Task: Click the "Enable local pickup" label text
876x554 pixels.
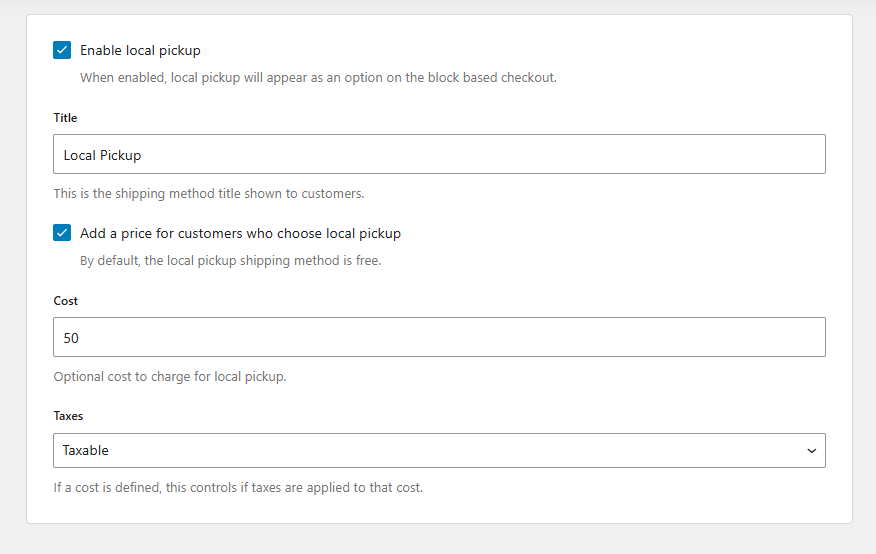Action: [x=140, y=50]
